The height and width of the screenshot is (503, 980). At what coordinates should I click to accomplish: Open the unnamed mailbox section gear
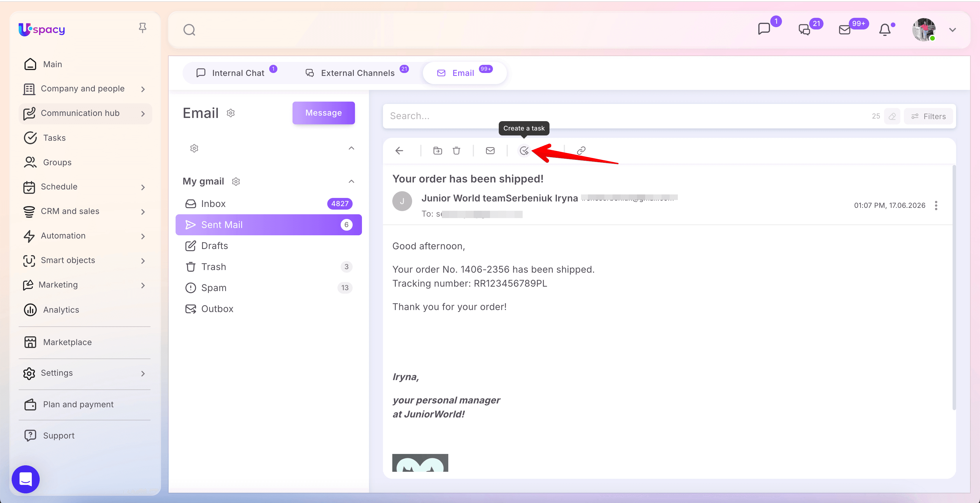click(x=194, y=148)
